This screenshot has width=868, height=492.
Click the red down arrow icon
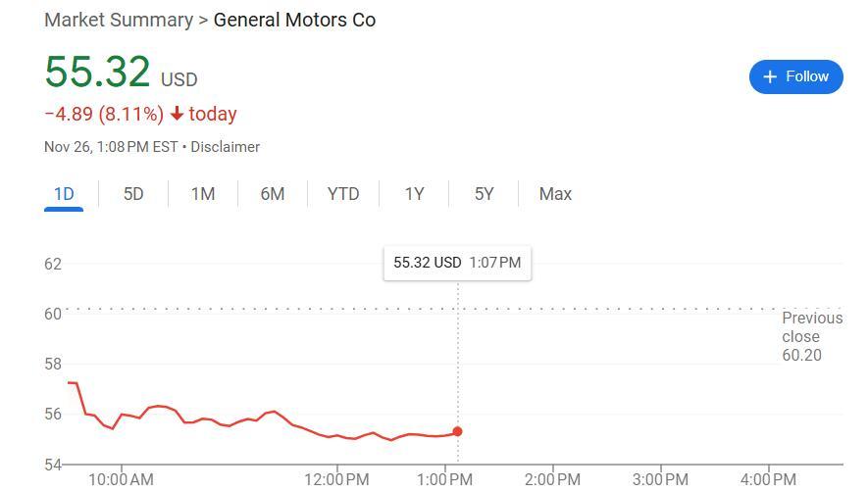click(x=177, y=115)
